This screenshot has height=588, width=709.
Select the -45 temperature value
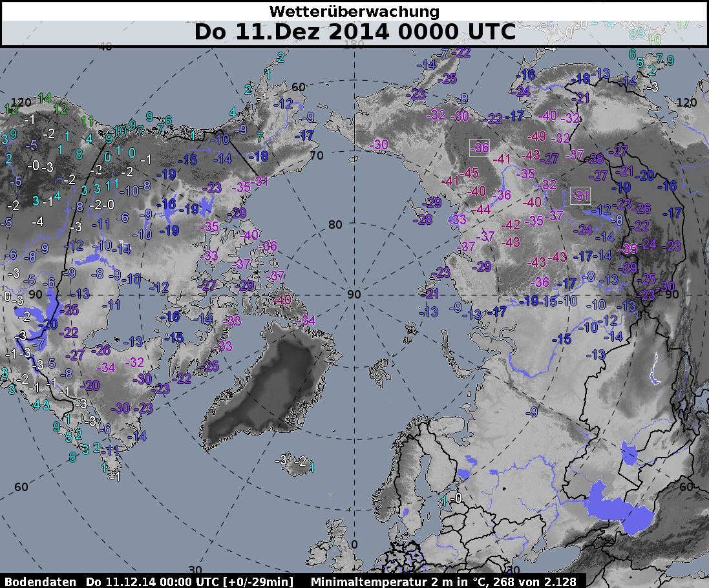(x=469, y=173)
